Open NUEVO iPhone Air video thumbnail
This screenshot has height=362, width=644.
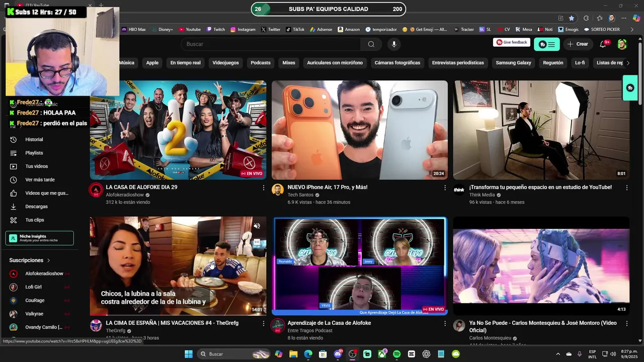(360, 130)
